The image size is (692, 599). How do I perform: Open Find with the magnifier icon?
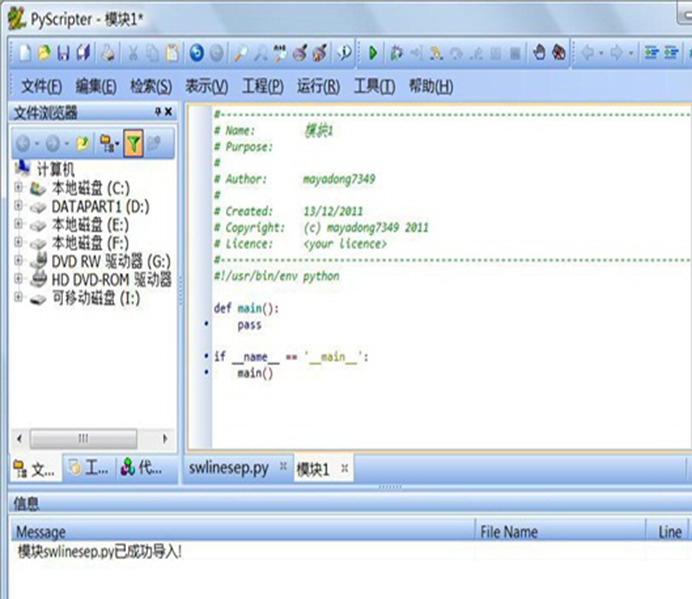tap(241, 53)
